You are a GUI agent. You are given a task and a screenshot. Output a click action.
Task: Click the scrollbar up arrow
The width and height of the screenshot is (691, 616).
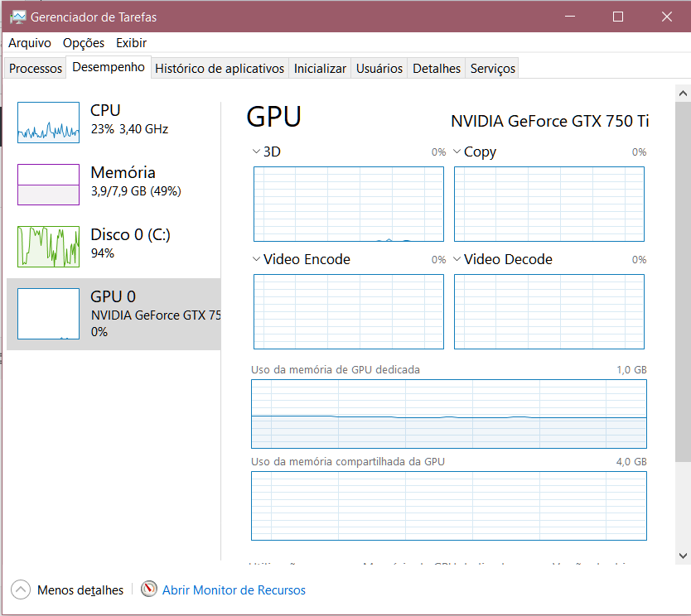point(683,93)
